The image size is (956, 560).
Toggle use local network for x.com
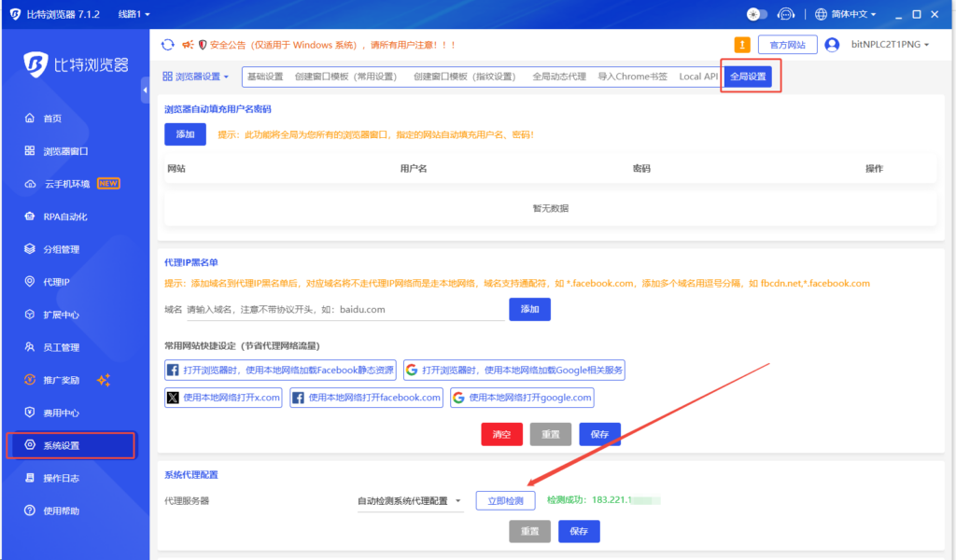click(223, 398)
